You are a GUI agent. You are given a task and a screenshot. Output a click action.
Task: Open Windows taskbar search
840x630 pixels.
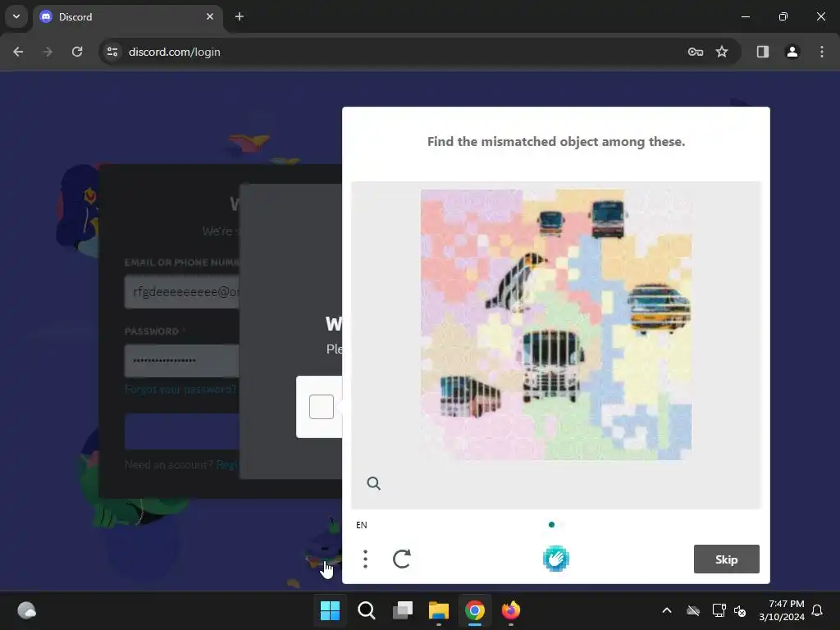pyautogui.click(x=367, y=610)
